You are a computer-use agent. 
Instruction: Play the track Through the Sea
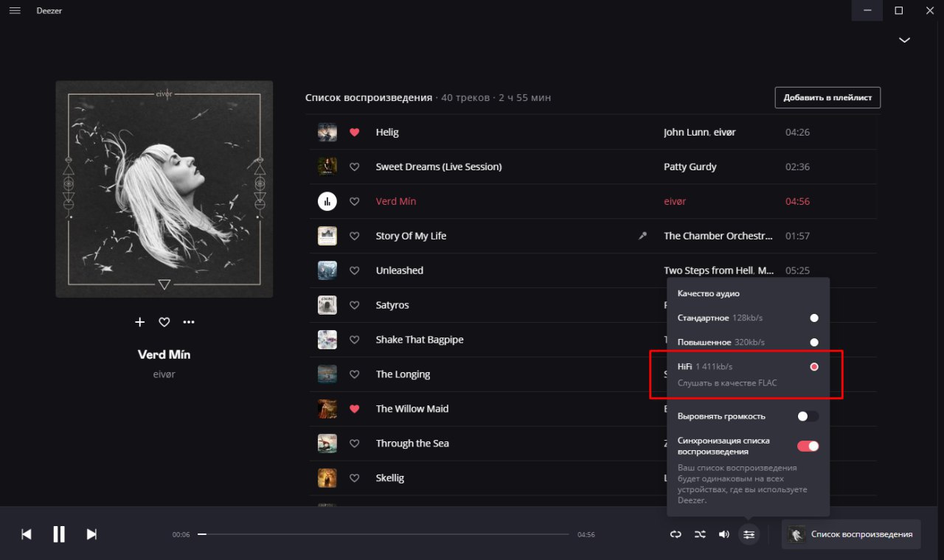(x=412, y=444)
